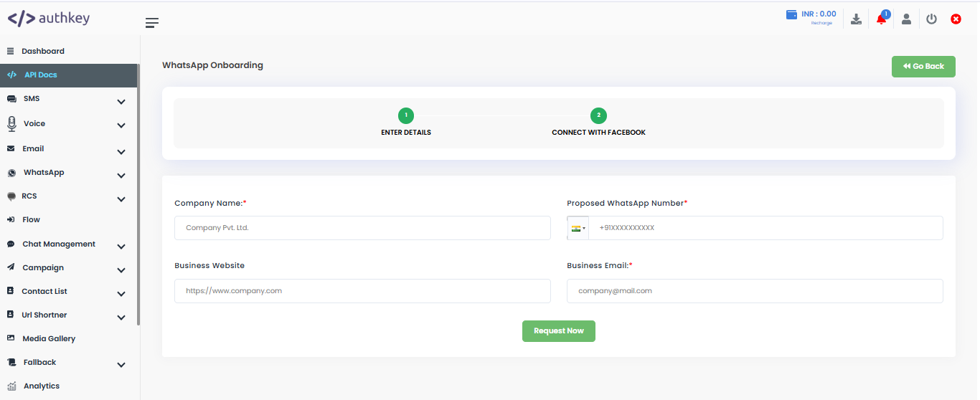Expand the Voice menu chevron
The image size is (980, 400).
121,126
